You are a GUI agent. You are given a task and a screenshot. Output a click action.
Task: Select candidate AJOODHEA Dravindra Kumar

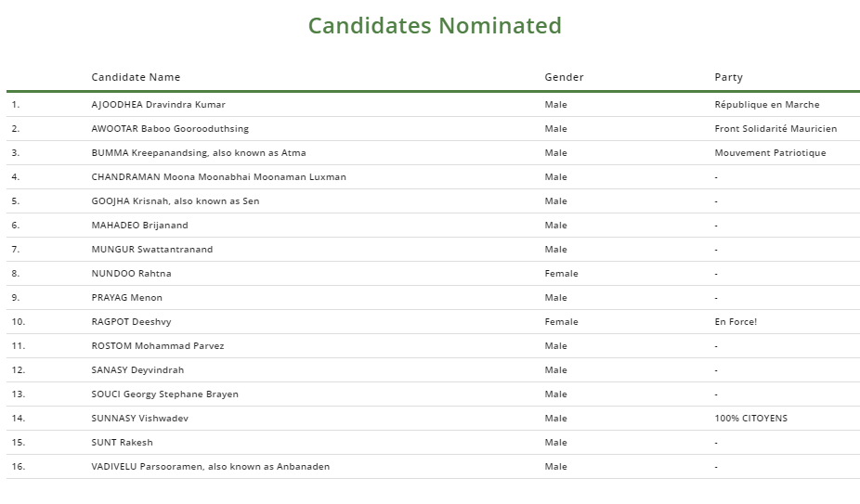coord(158,105)
